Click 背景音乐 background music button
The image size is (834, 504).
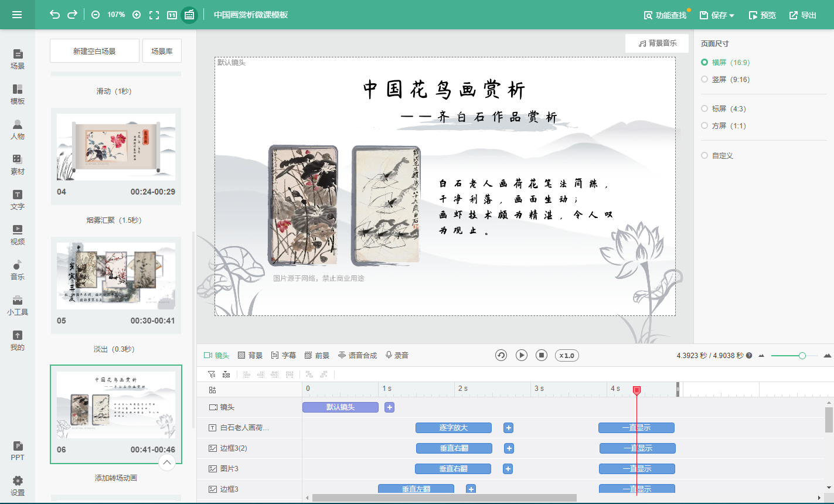coord(657,43)
